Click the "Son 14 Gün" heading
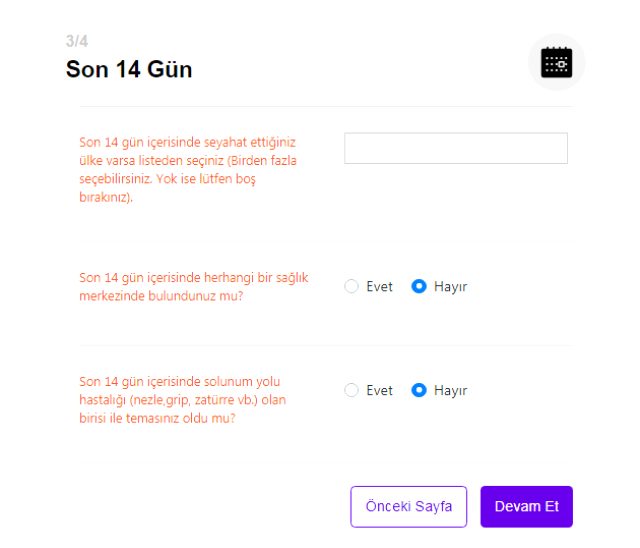This screenshot has width=640, height=548. click(x=129, y=69)
